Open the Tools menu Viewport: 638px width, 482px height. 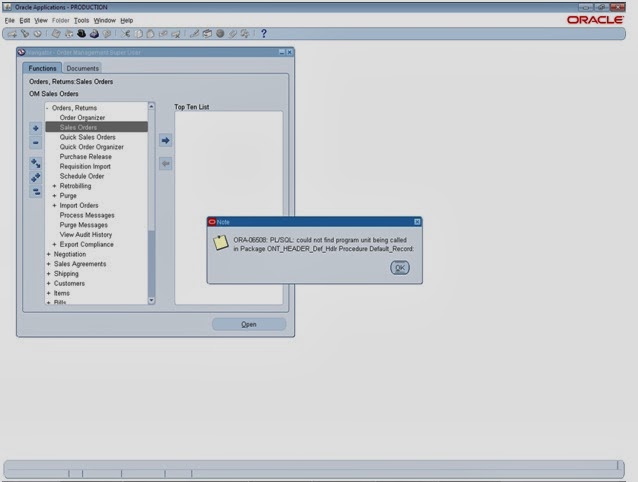click(81, 20)
